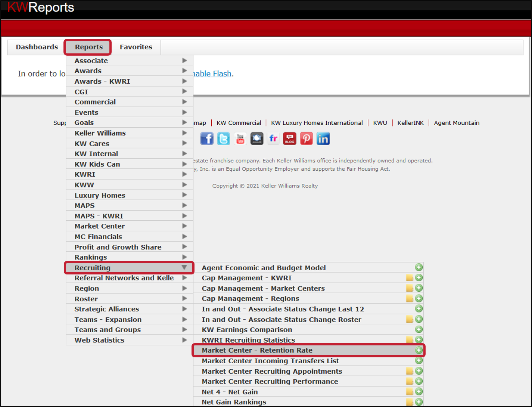Open the KellerINK footer link
The width and height of the screenshot is (532, 407).
click(x=411, y=123)
